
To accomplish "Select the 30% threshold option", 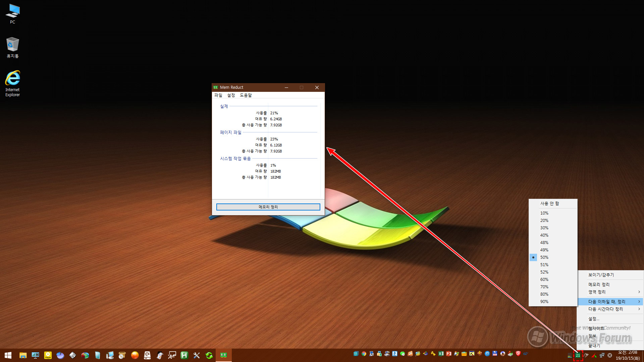I will [x=553, y=228].
